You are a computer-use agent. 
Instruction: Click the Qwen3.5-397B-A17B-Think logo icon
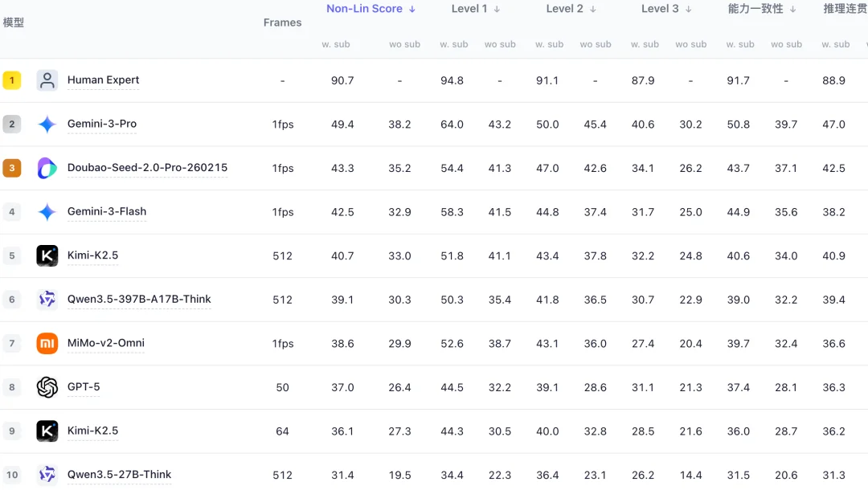(47, 300)
